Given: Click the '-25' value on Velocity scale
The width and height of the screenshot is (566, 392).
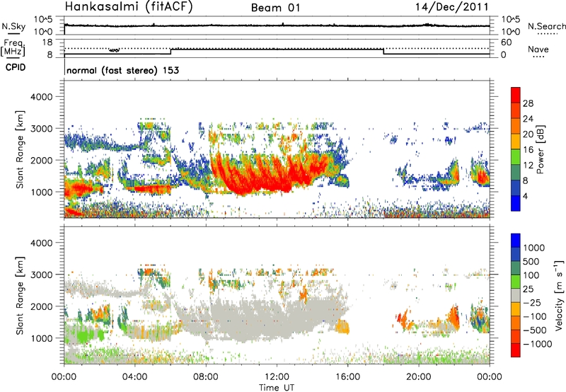Looking at the screenshot, I should [x=532, y=303].
